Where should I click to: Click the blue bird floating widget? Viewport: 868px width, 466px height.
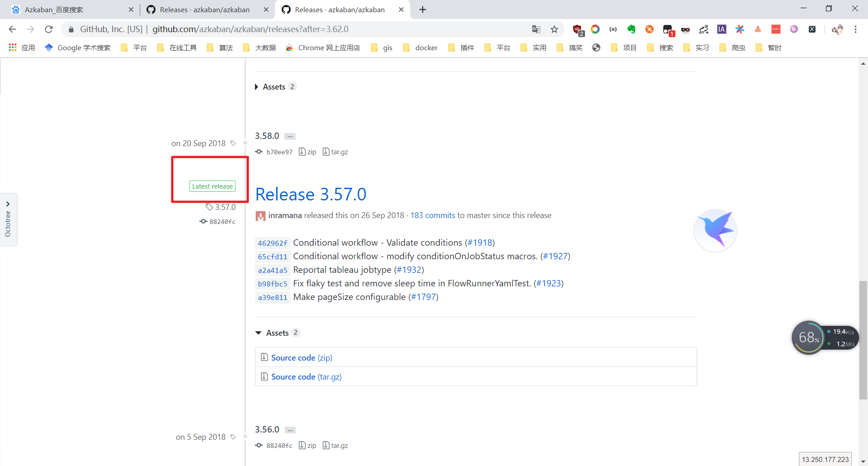(x=715, y=230)
